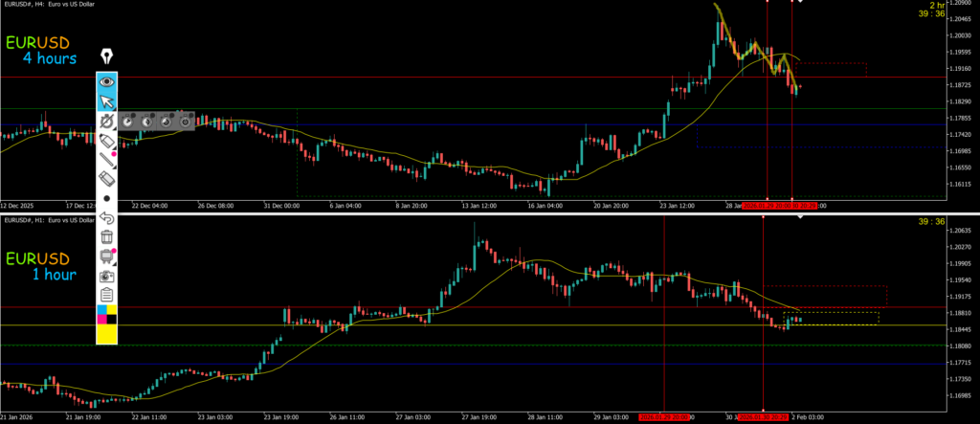Click the last round timer icon in flyout

pos(187,121)
